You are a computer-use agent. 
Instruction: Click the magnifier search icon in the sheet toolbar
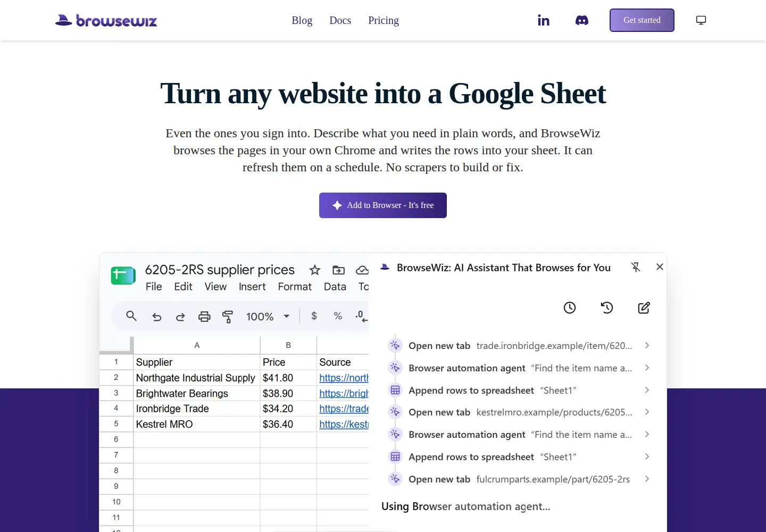131,316
